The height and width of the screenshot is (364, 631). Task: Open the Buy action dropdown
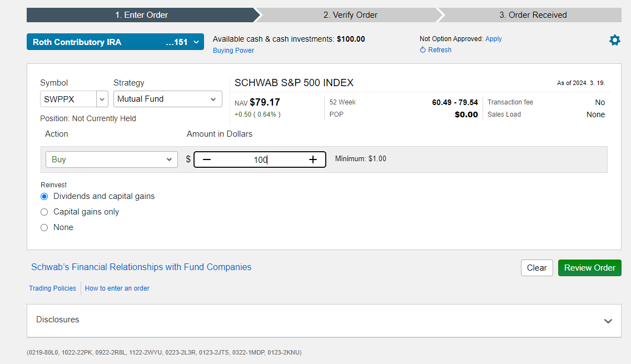click(112, 159)
